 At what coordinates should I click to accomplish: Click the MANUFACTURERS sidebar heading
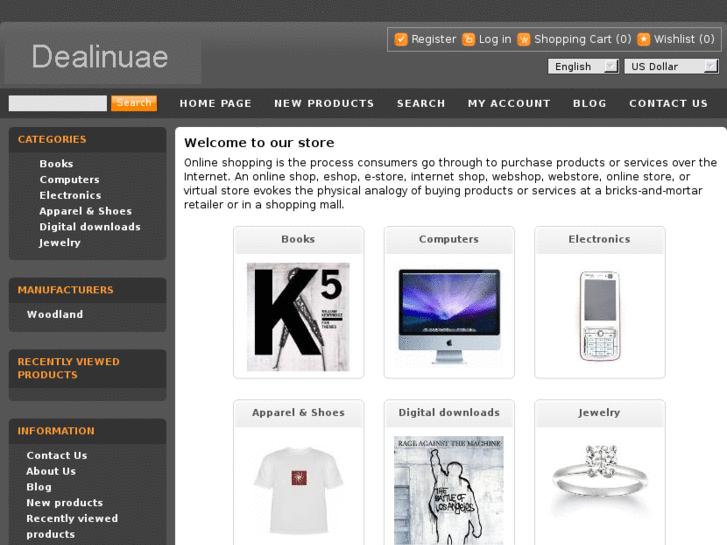pyautogui.click(x=65, y=290)
